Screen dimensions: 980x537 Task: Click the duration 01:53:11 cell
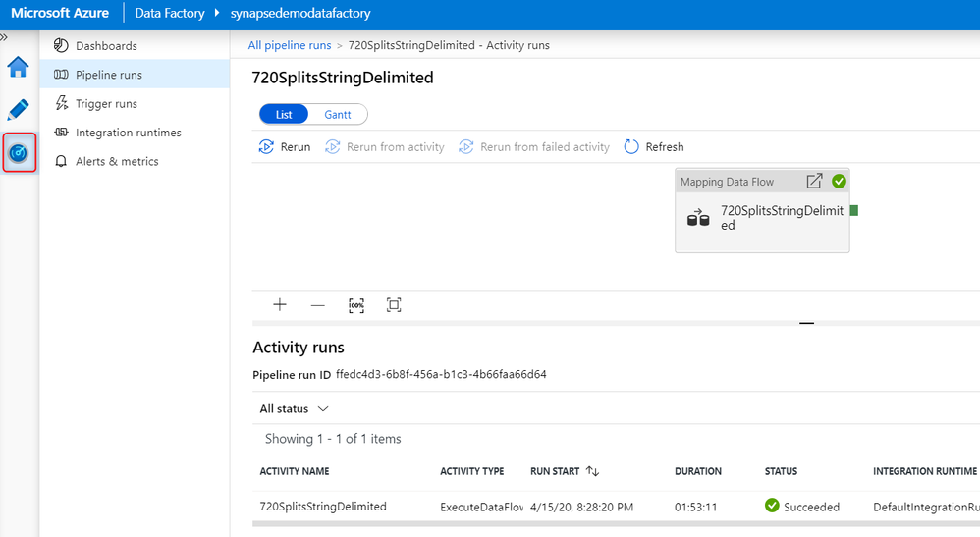[695, 507]
